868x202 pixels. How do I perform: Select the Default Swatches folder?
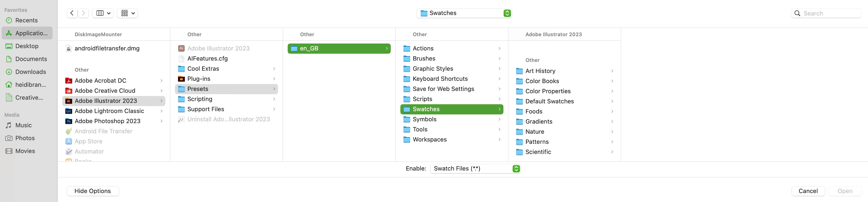click(x=549, y=101)
